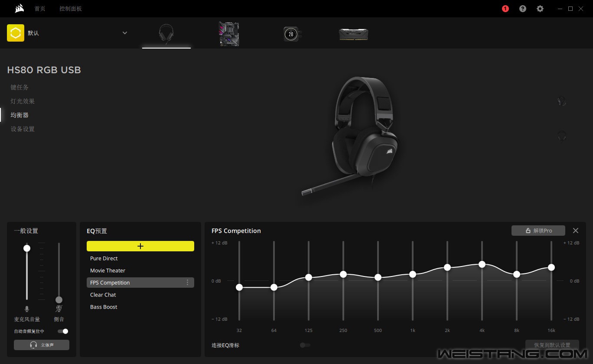The width and height of the screenshot is (593, 364).
Task: Click the 125 Hz EQ slider handle
Action: click(309, 277)
